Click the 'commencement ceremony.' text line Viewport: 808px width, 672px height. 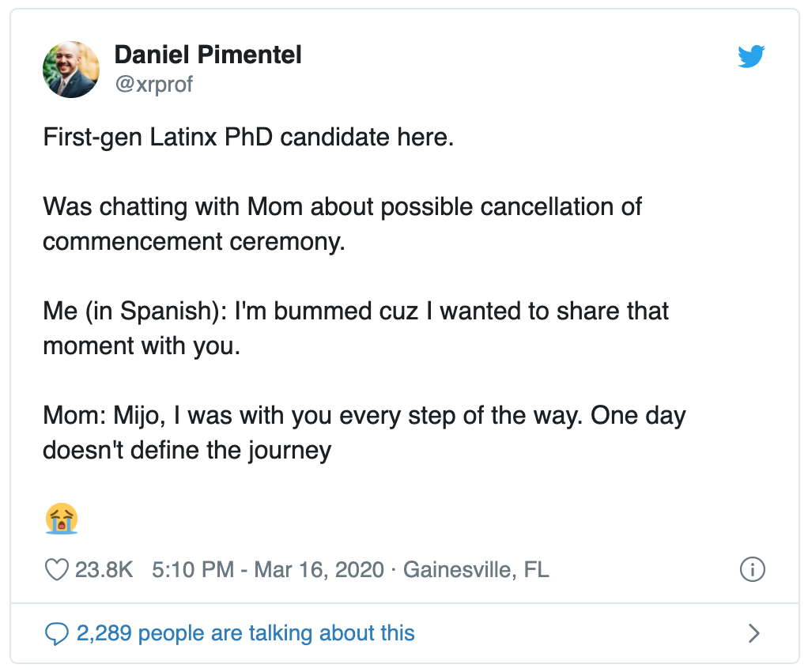(x=194, y=242)
